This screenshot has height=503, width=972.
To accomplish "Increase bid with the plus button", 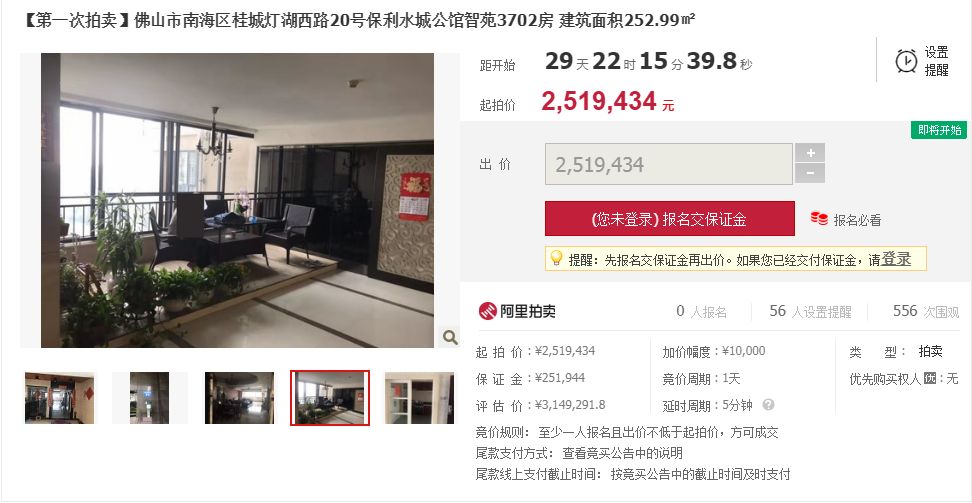I will 810,153.
